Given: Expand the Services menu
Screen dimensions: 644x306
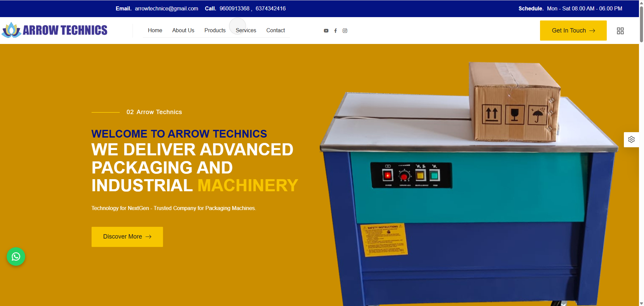Looking at the screenshot, I should 246,30.
